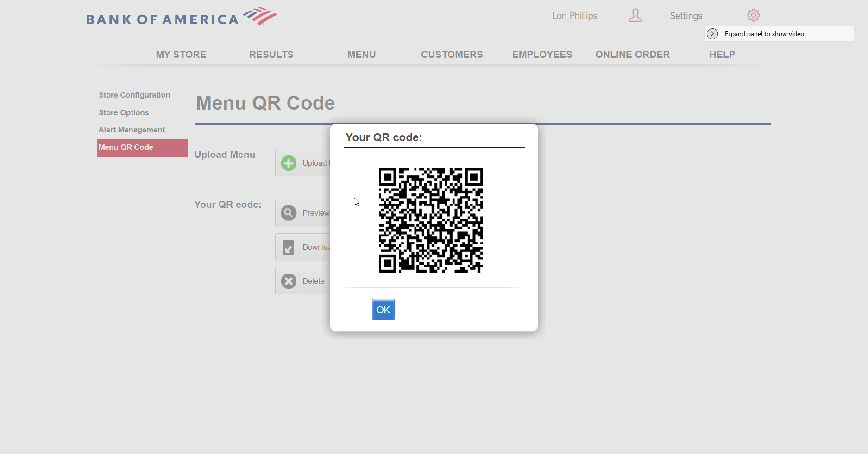Image resolution: width=868 pixels, height=454 pixels.
Task: Click the user profile person icon
Action: coord(635,16)
